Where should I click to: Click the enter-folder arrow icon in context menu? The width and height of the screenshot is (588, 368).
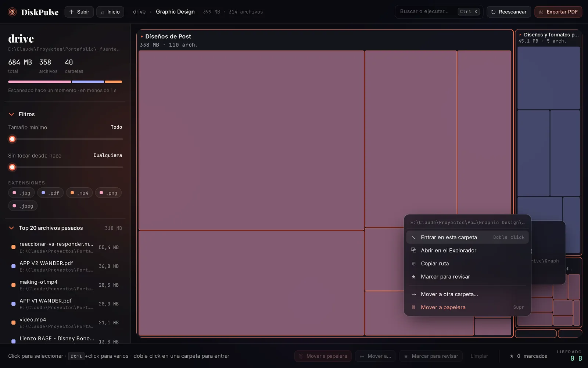click(x=413, y=237)
